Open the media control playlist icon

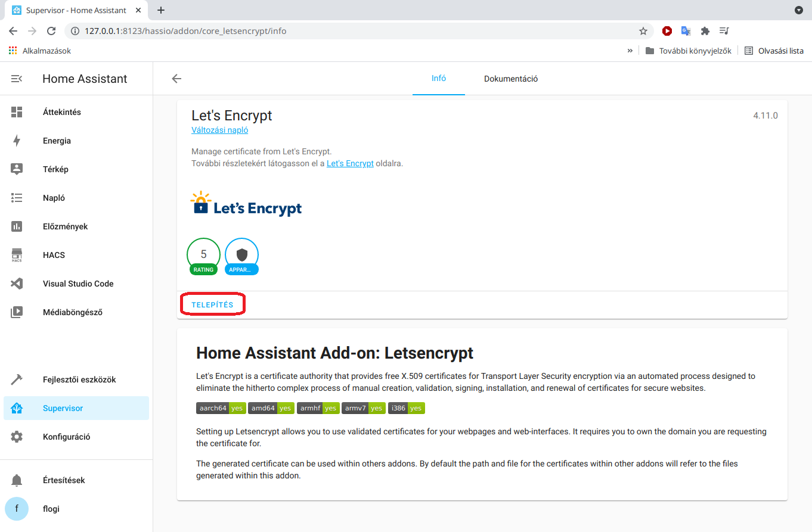pyautogui.click(x=724, y=31)
